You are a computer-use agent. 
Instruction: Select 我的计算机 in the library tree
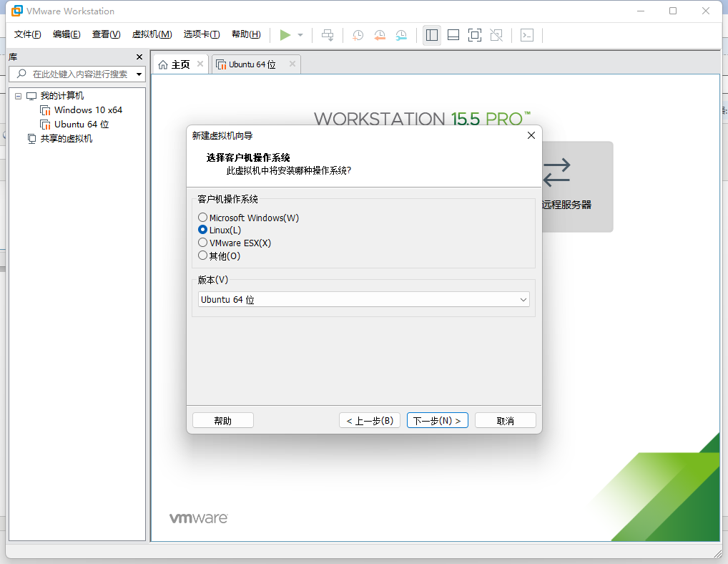[x=62, y=96]
